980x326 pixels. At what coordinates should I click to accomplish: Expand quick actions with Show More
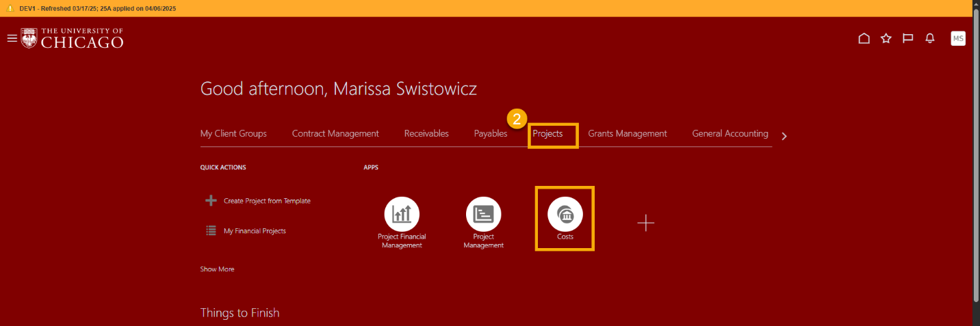217,269
